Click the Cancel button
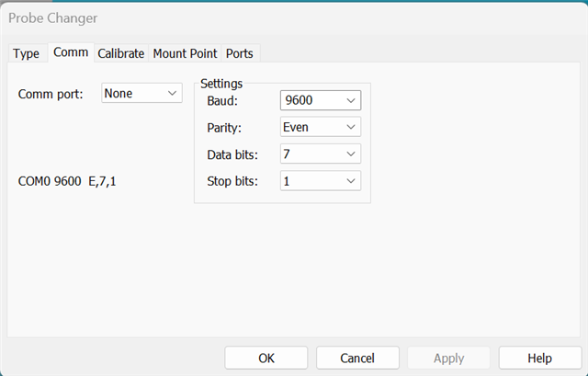 coord(357,358)
